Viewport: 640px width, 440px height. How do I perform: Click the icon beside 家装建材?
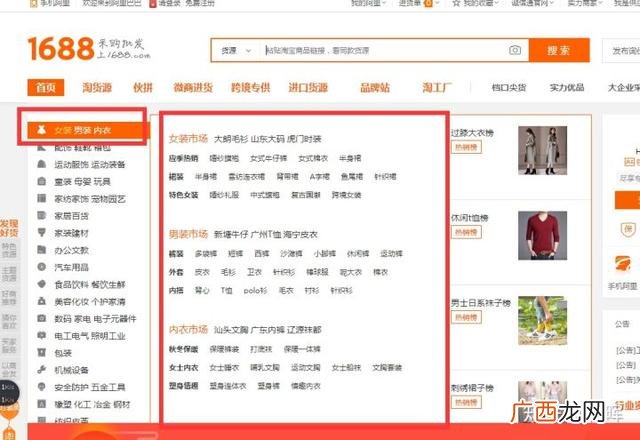coord(41,233)
